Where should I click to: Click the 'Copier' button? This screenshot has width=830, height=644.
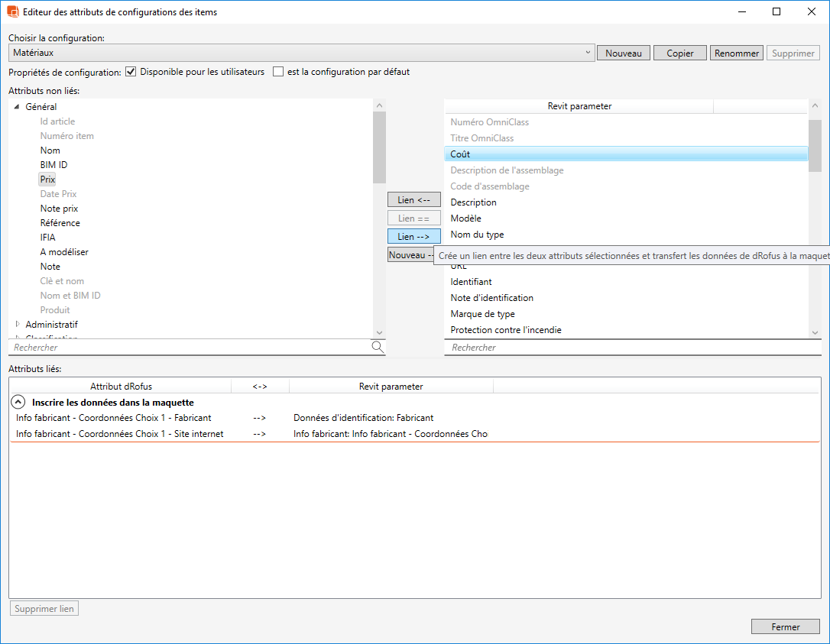pos(679,53)
